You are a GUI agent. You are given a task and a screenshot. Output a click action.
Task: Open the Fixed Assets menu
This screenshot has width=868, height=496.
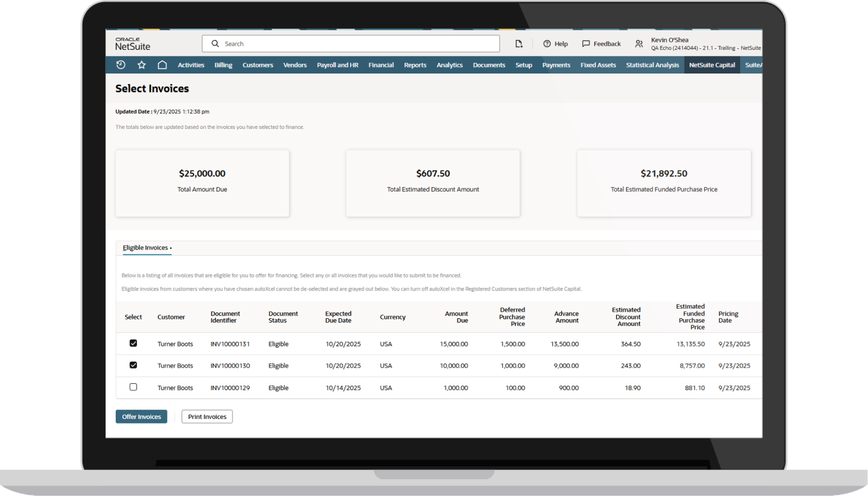(x=598, y=64)
